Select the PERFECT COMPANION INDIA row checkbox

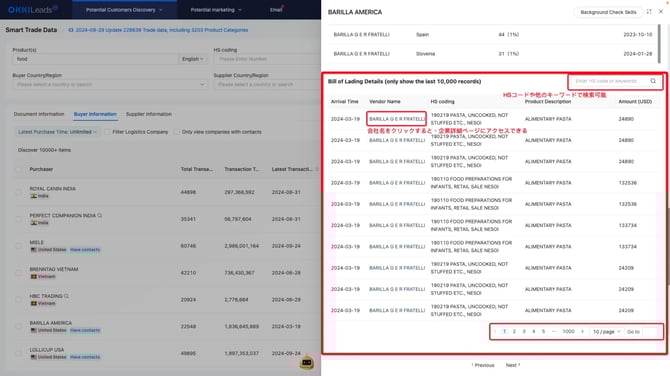click(19, 219)
